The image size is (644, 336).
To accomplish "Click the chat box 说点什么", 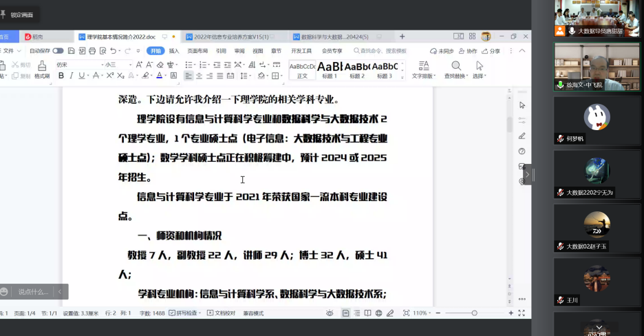I will click(x=33, y=292).
